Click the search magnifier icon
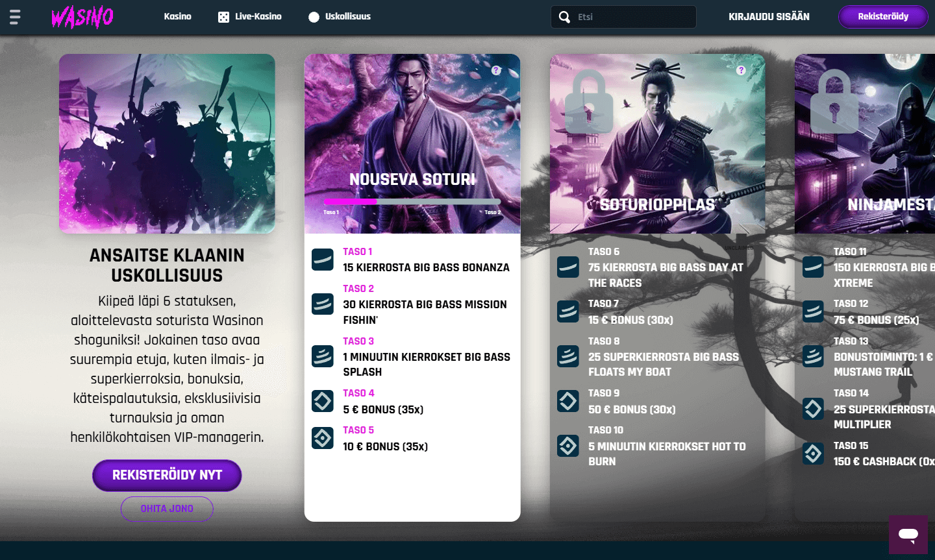Viewport: 935px width, 560px height. (564, 17)
